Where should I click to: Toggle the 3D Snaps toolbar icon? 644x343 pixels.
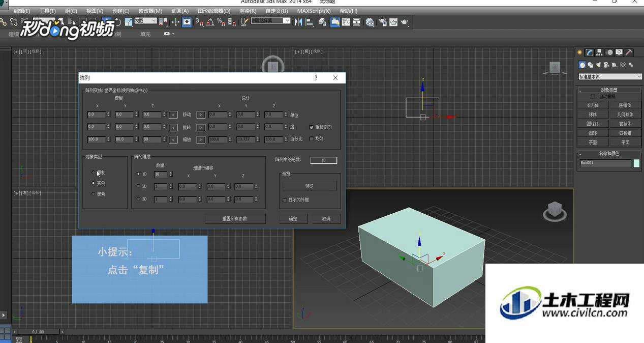tap(199, 22)
